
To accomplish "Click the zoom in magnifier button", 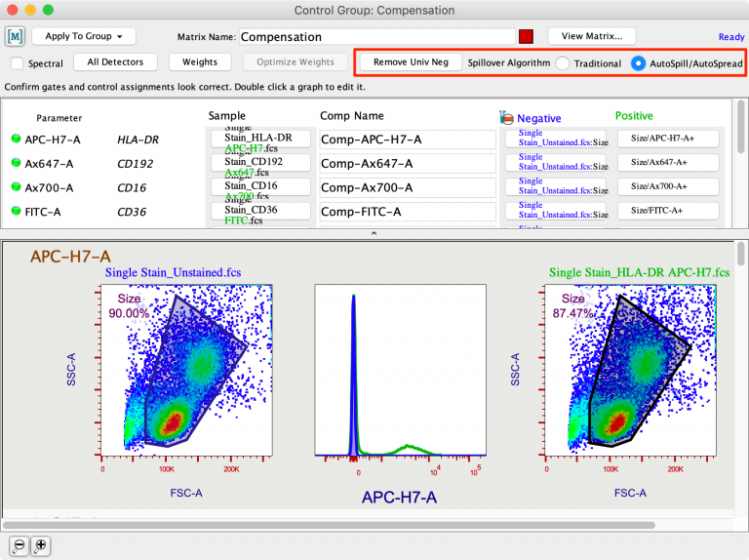I will [x=40, y=545].
